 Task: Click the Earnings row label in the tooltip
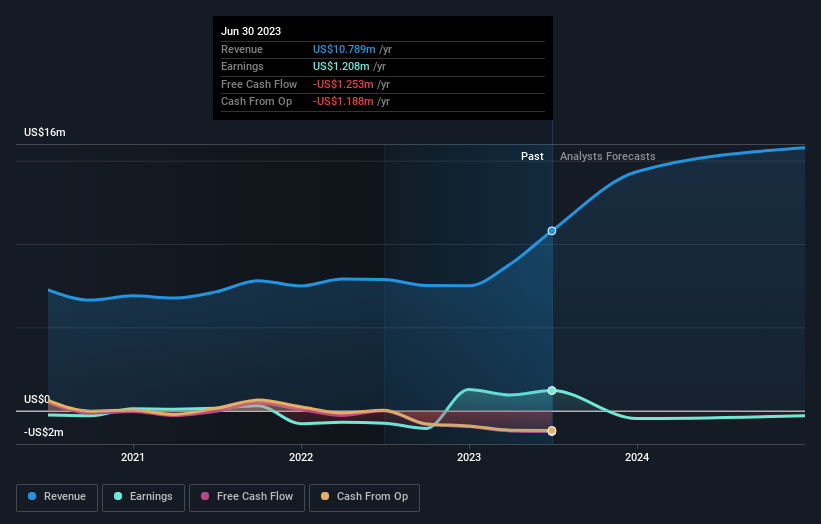[242, 66]
